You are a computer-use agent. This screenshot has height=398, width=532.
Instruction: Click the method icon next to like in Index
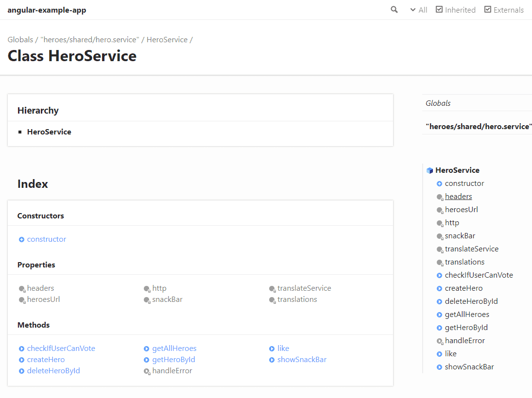272,348
